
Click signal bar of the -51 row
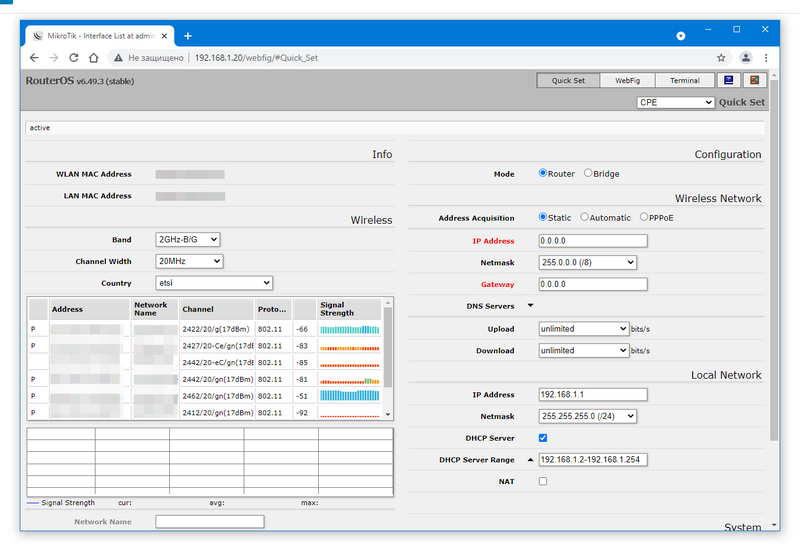coord(349,395)
